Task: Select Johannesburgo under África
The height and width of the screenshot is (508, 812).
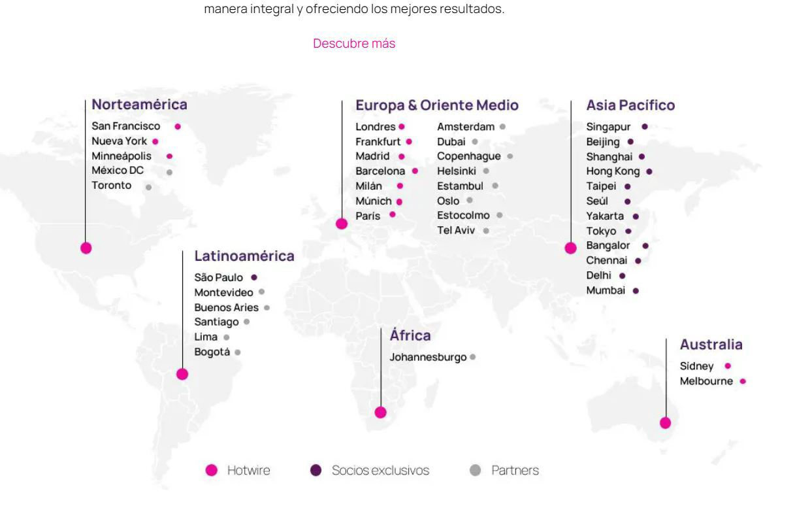Action: 428,358
